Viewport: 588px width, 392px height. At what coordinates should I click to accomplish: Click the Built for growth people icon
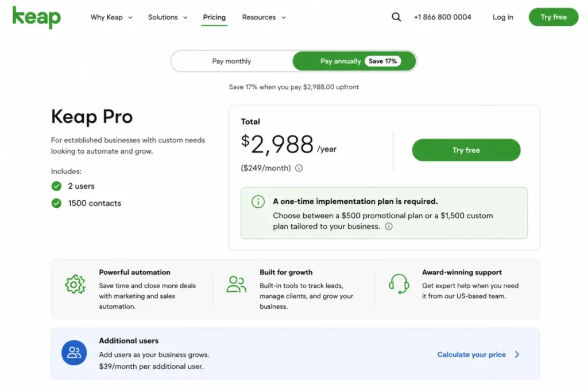tap(237, 285)
